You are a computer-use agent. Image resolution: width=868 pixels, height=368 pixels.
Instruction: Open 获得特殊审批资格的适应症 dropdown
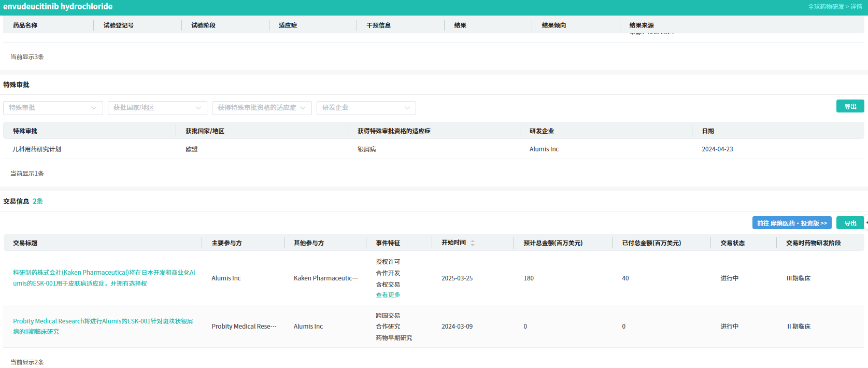[262, 108]
